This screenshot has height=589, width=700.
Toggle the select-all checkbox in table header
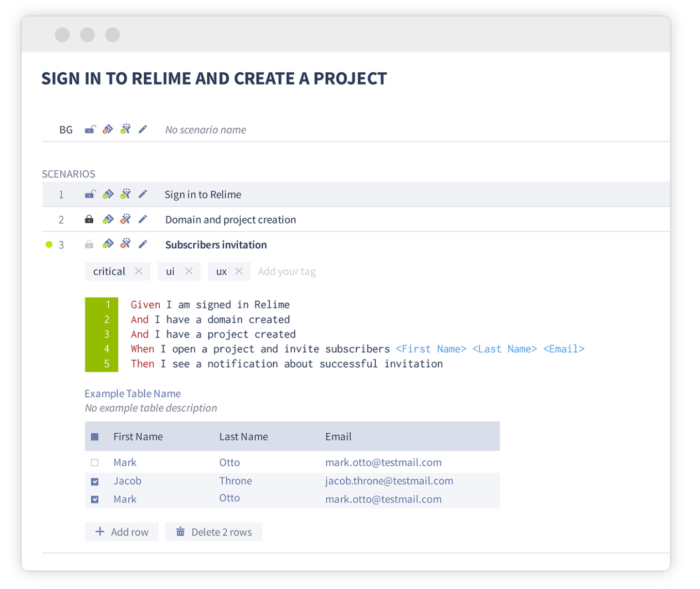[x=95, y=437]
